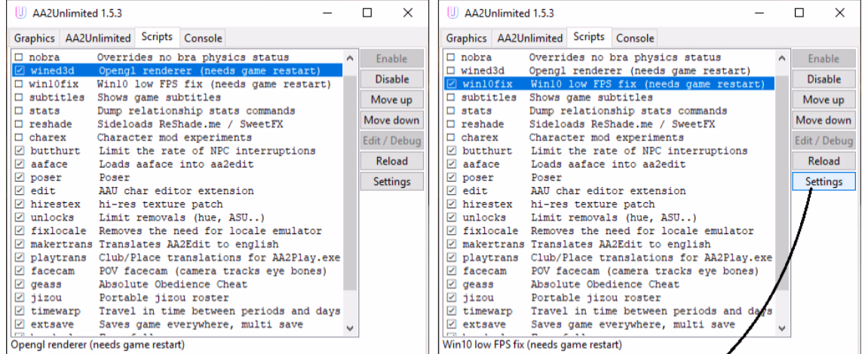
Task: Click scroll up arrow in left script list
Action: point(350,57)
